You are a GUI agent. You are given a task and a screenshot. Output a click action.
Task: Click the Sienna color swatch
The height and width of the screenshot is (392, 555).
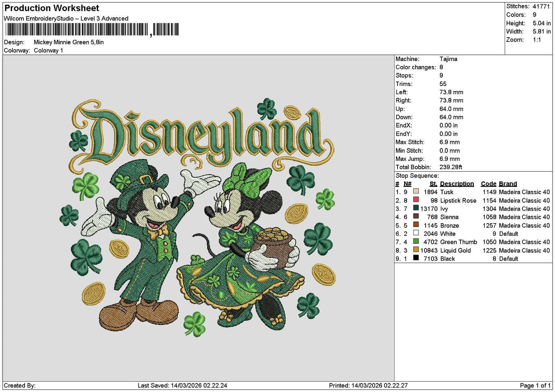(x=416, y=216)
